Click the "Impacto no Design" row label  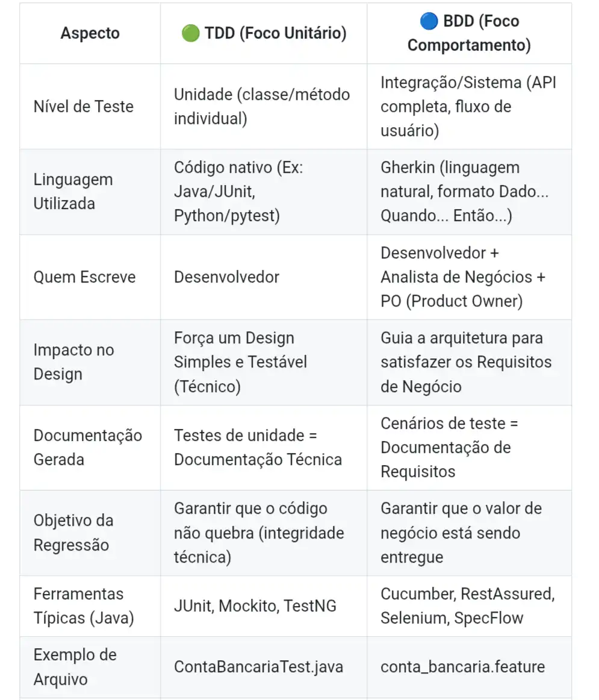pyautogui.click(x=73, y=362)
